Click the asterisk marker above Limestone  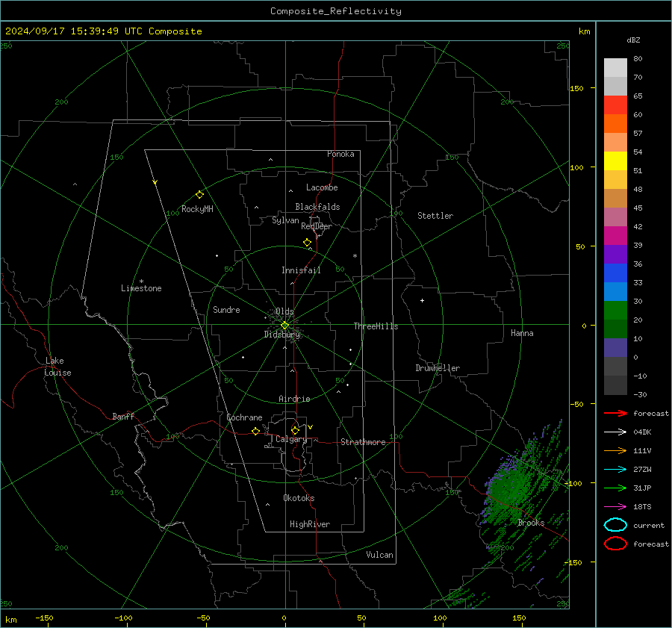pos(141,282)
